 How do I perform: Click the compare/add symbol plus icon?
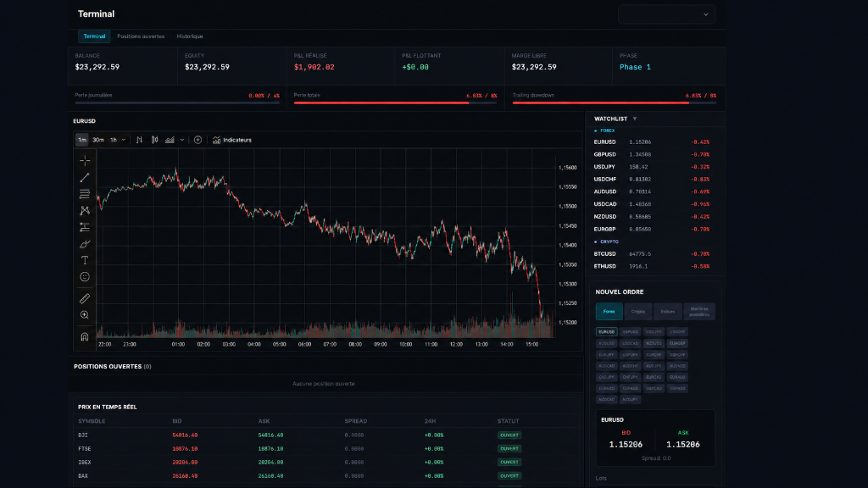pos(198,140)
